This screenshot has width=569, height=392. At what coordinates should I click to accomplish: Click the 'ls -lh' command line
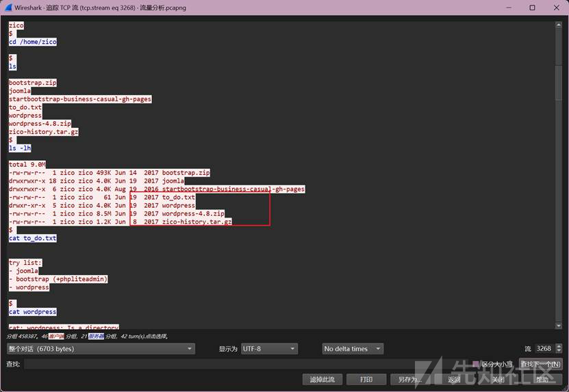click(20, 148)
